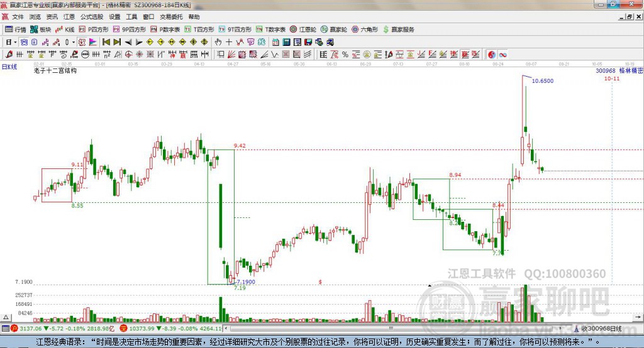Click the pencil drawing tool icon

coord(8,55)
